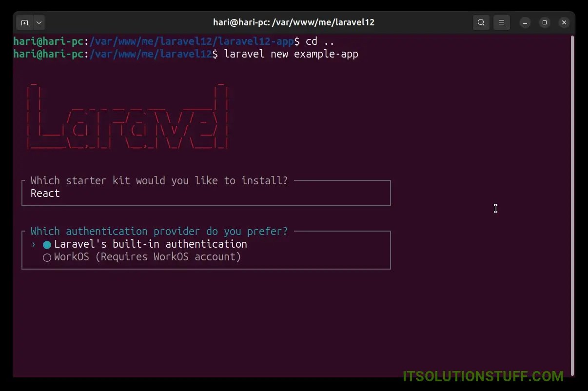The height and width of the screenshot is (391, 588).
Task: Open a new terminal tab
Action: (x=25, y=22)
